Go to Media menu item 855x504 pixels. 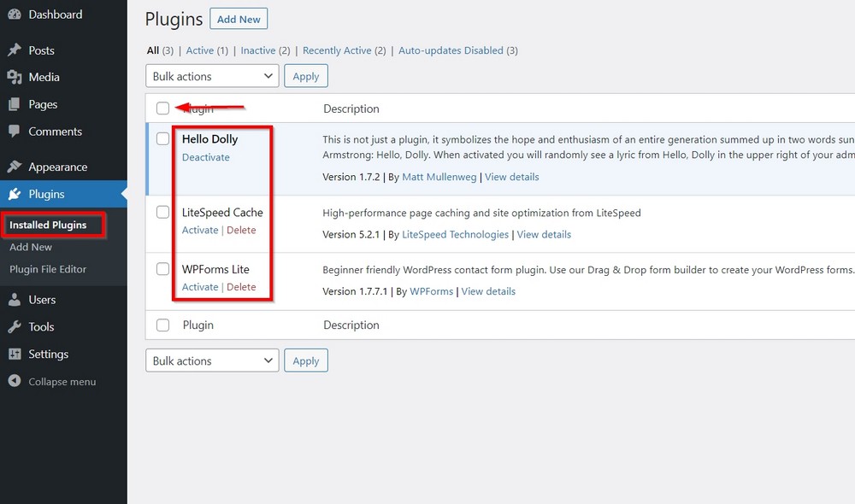(x=44, y=78)
